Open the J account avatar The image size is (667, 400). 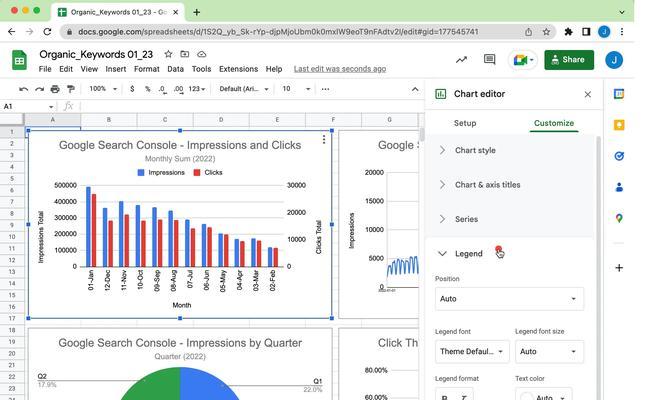[x=614, y=60]
